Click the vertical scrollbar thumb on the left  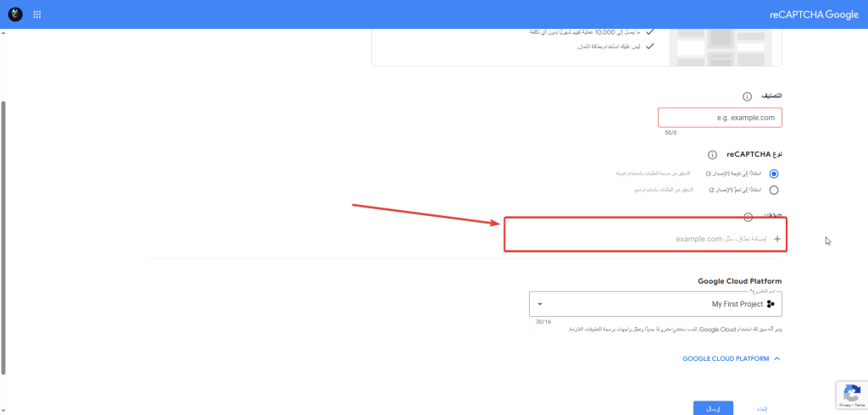(3, 237)
